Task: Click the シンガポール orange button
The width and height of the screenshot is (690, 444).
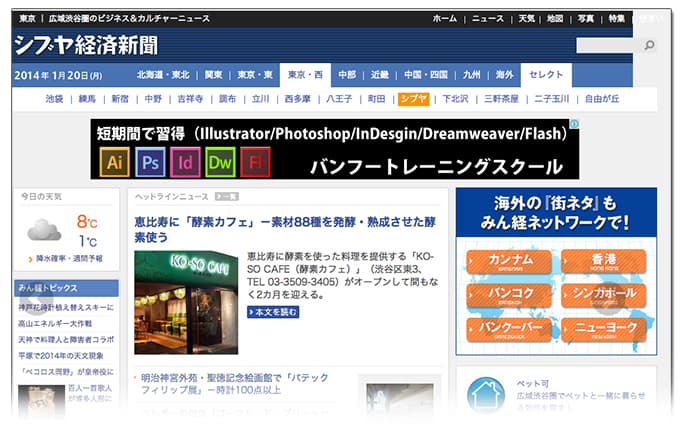Action: (x=604, y=295)
